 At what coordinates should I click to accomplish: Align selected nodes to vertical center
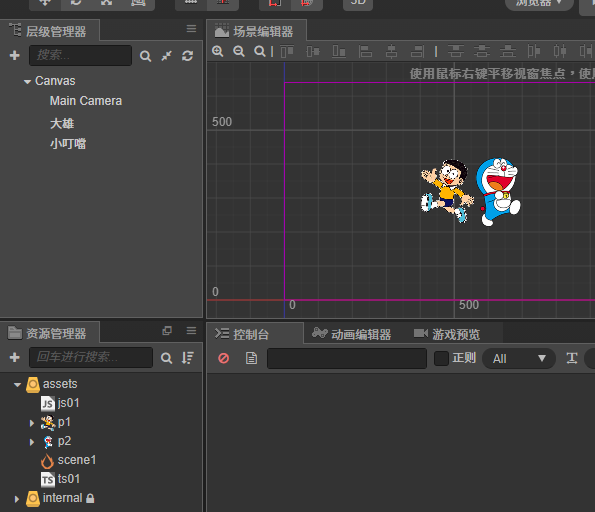pos(313,51)
